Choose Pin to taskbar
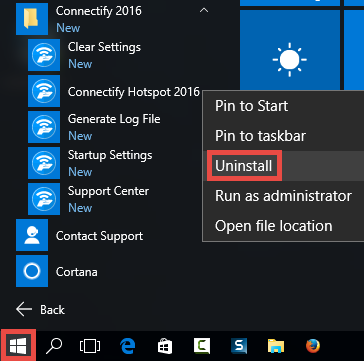364x361 pixels. tap(260, 136)
